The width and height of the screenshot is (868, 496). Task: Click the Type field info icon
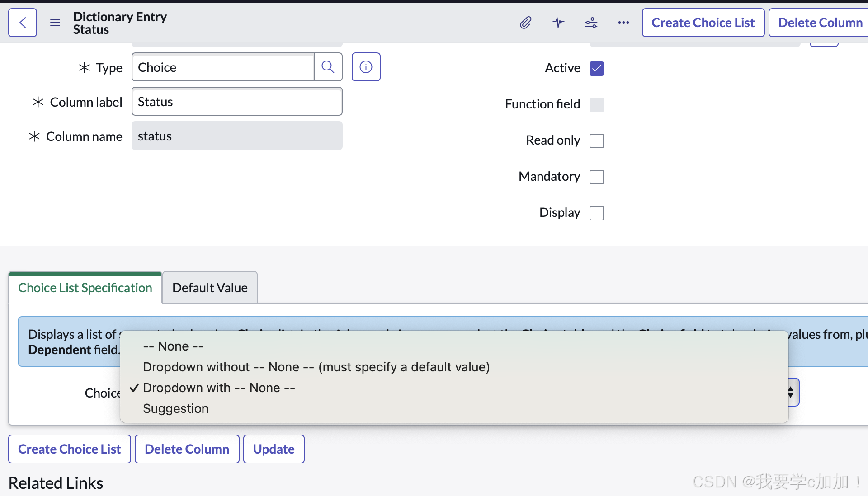click(366, 67)
